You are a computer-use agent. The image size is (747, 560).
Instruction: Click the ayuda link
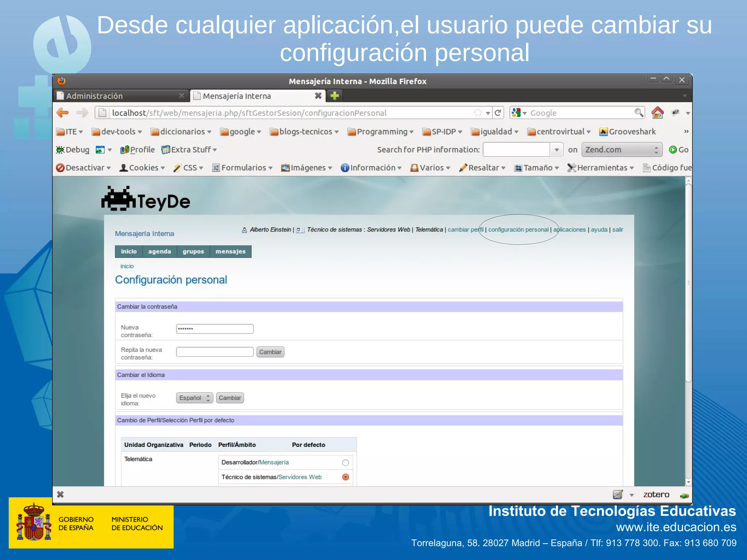599,230
